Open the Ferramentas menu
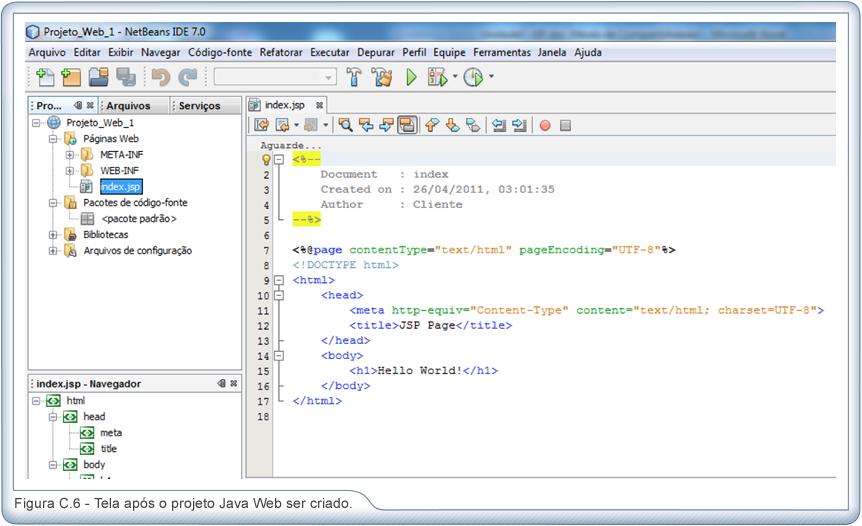This screenshot has width=862, height=526. click(x=502, y=52)
